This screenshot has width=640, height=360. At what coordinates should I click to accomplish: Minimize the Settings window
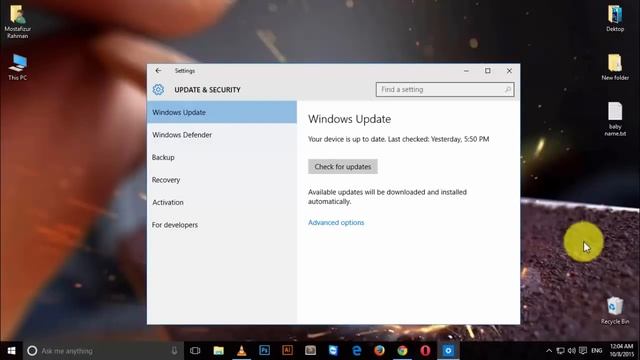(466, 71)
